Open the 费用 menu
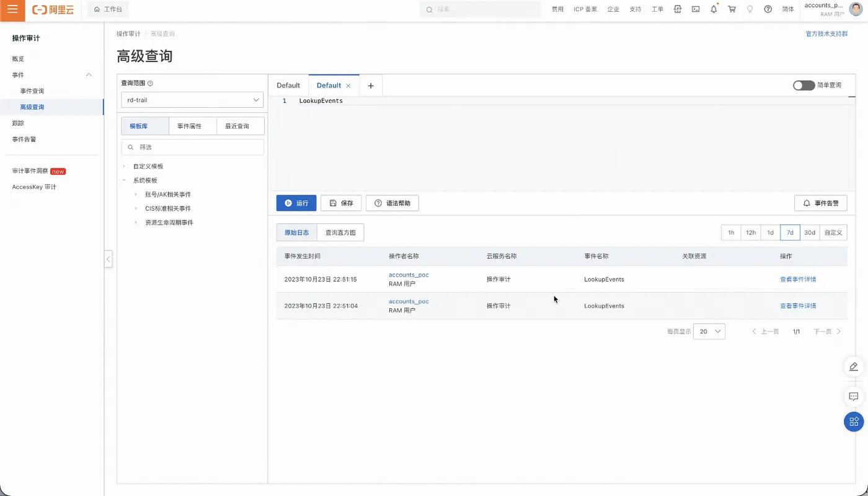This screenshot has width=868, height=496. [558, 9]
